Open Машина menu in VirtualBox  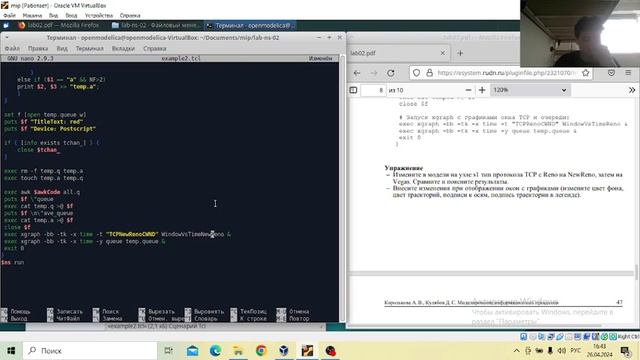tap(32, 16)
